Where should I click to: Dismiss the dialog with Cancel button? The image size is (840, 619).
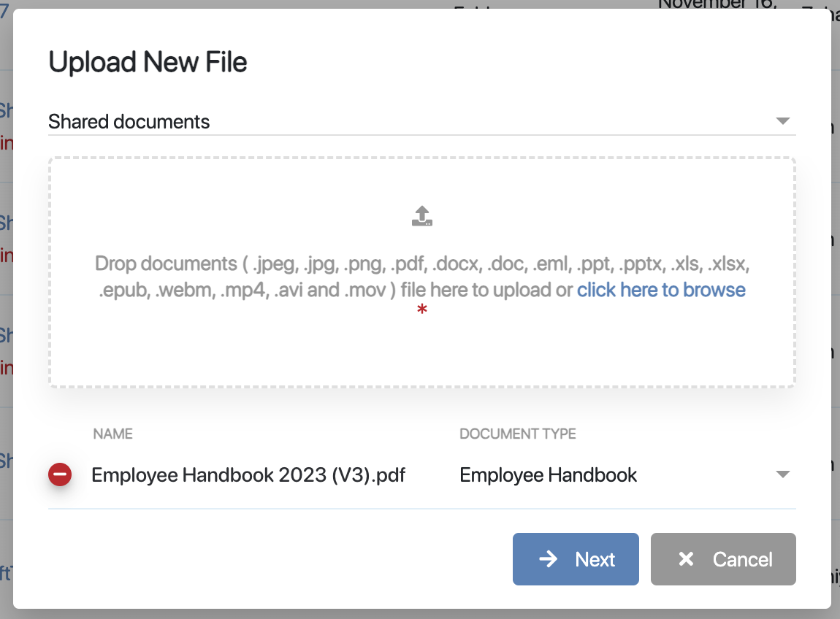[x=723, y=559]
